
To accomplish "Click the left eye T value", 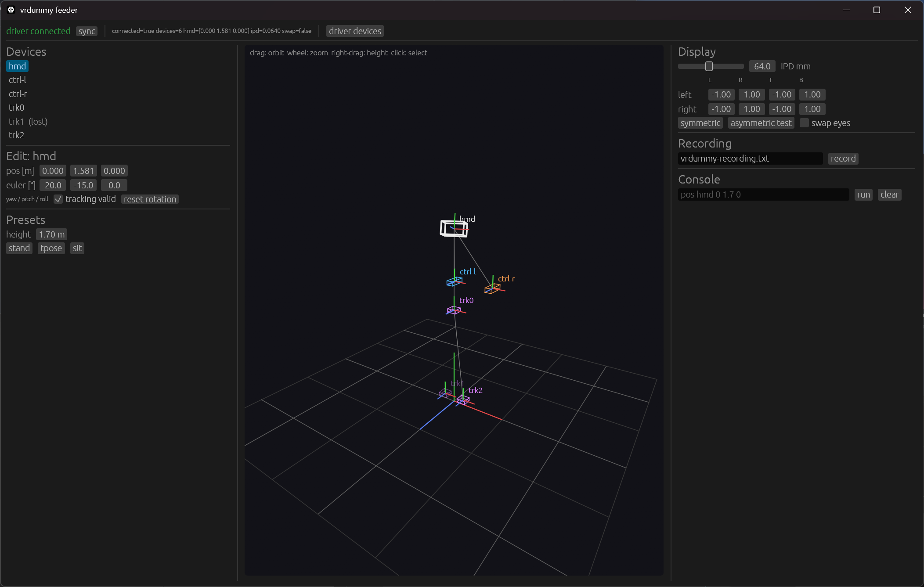I will [782, 94].
